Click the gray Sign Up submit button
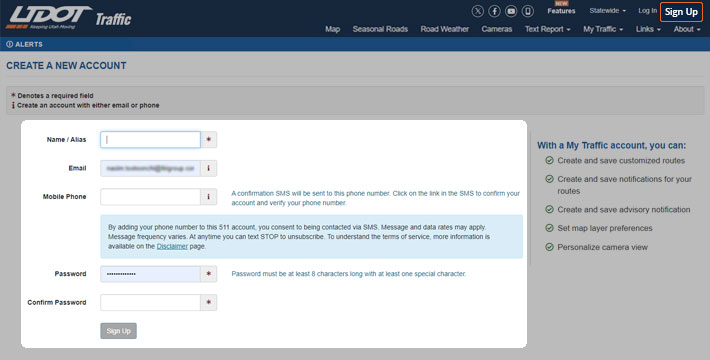 pos(118,331)
